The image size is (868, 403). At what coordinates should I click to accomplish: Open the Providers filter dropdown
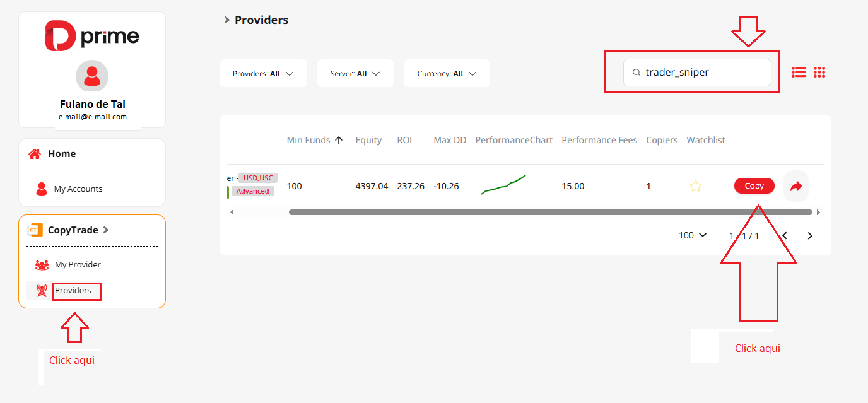coord(263,74)
